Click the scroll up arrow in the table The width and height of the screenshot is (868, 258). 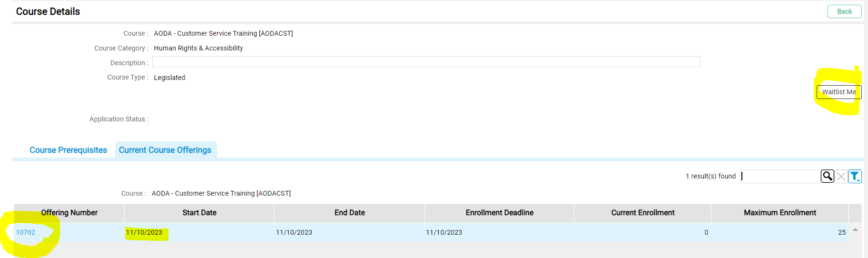point(855,230)
